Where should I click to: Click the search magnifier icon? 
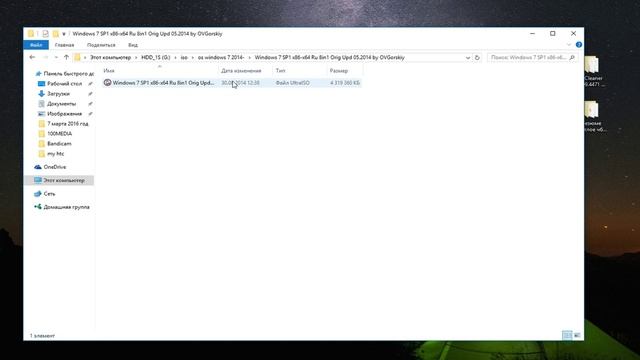pyautogui.click(x=572, y=58)
